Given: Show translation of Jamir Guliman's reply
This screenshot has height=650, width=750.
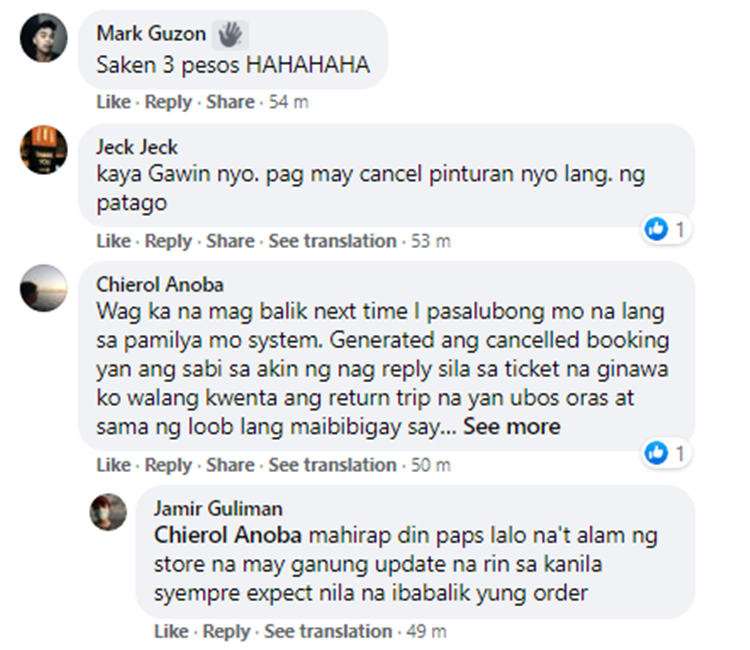Looking at the screenshot, I should (328, 631).
